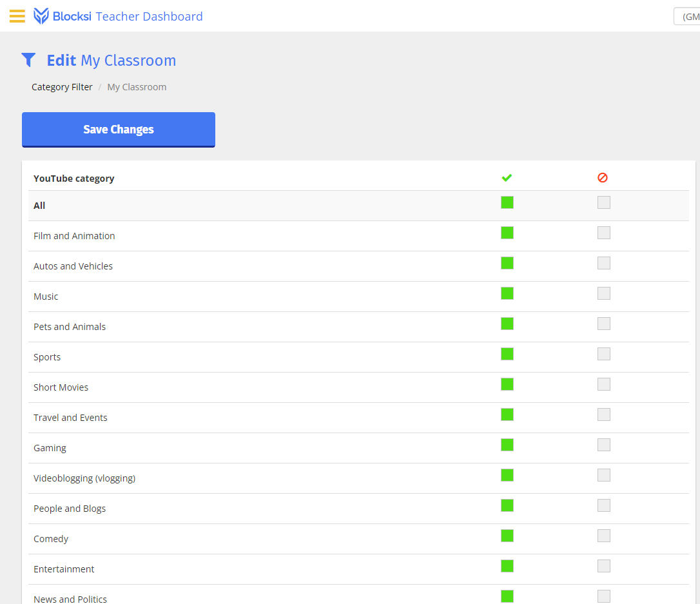Toggle allow for Sports category
The height and width of the screenshot is (604, 700).
click(x=507, y=354)
